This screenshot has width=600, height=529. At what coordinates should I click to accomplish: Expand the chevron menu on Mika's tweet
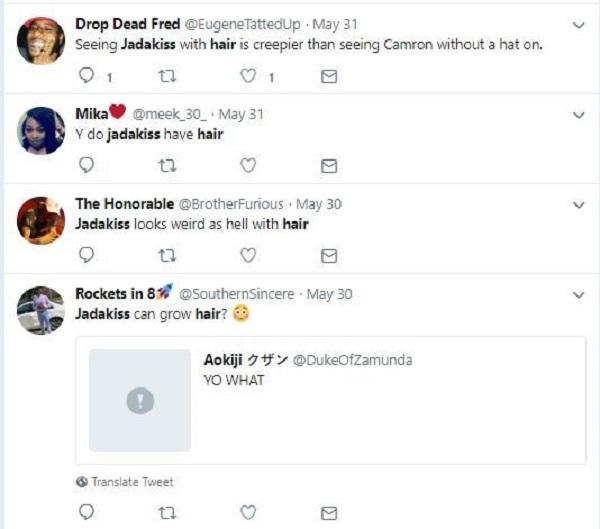578,115
